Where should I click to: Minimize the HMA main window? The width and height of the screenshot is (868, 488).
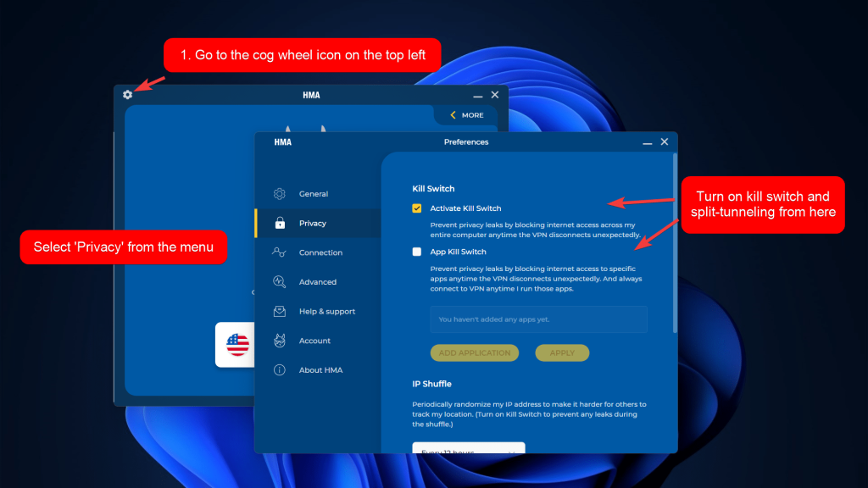[x=478, y=96]
